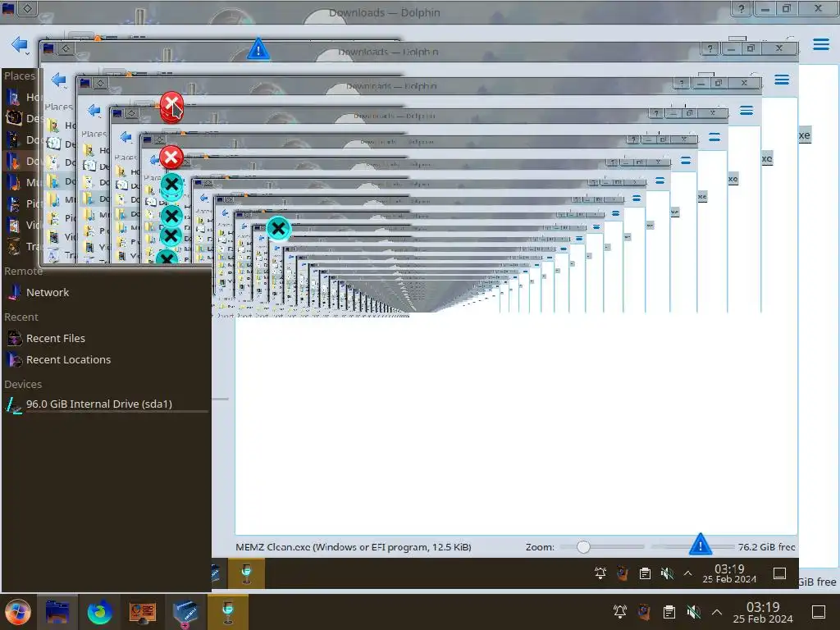The width and height of the screenshot is (840, 630).
Task: Click the blue box app icon on the main taskbar
Action: pos(185,612)
